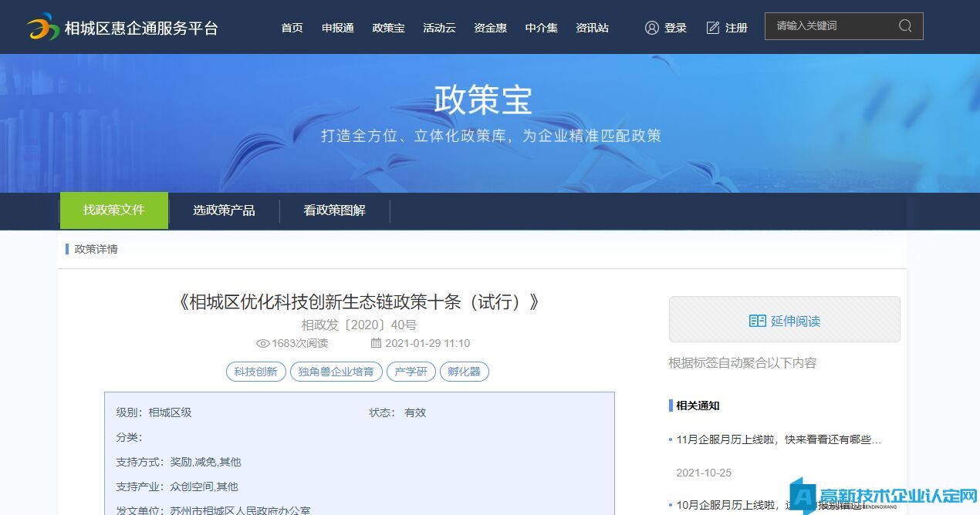Screen dimensions: 980x515
Task: Navigate to 活动云 section
Action: pos(439,28)
